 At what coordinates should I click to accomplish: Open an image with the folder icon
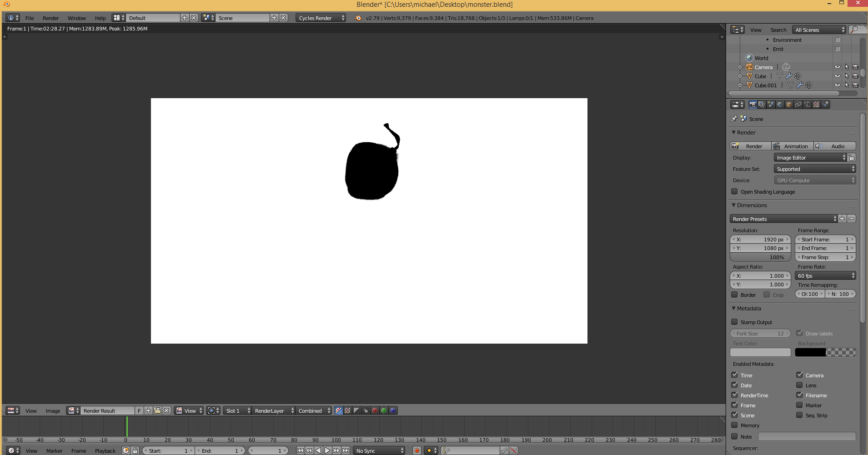click(x=157, y=410)
